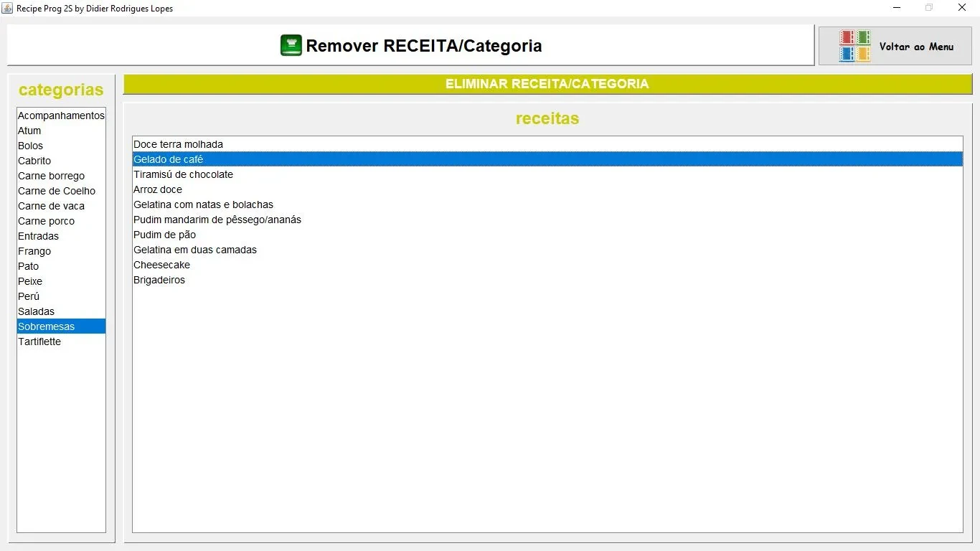
Task: Click the Java app icon in title bar
Action: pyautogui.click(x=8, y=8)
